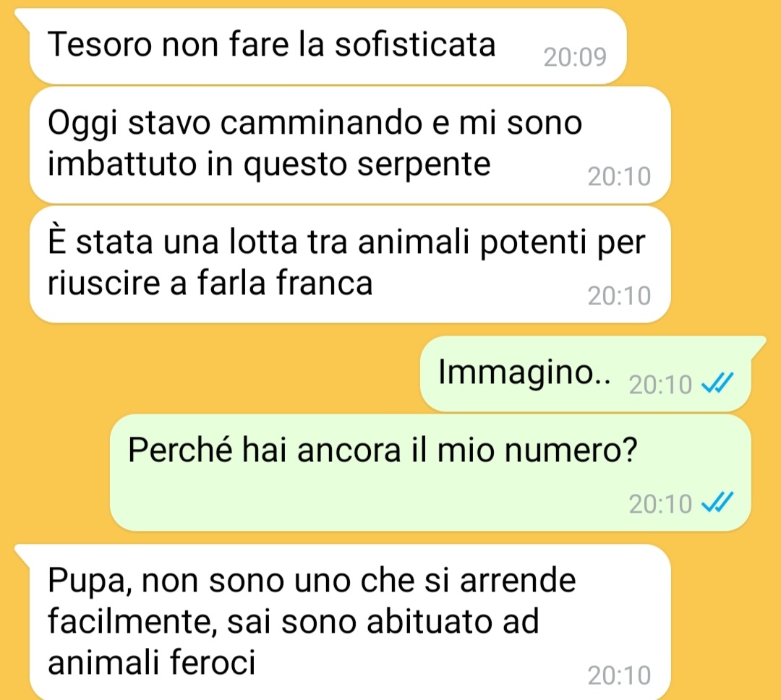Tap timestamp on 'farla franca' message

coord(619,296)
